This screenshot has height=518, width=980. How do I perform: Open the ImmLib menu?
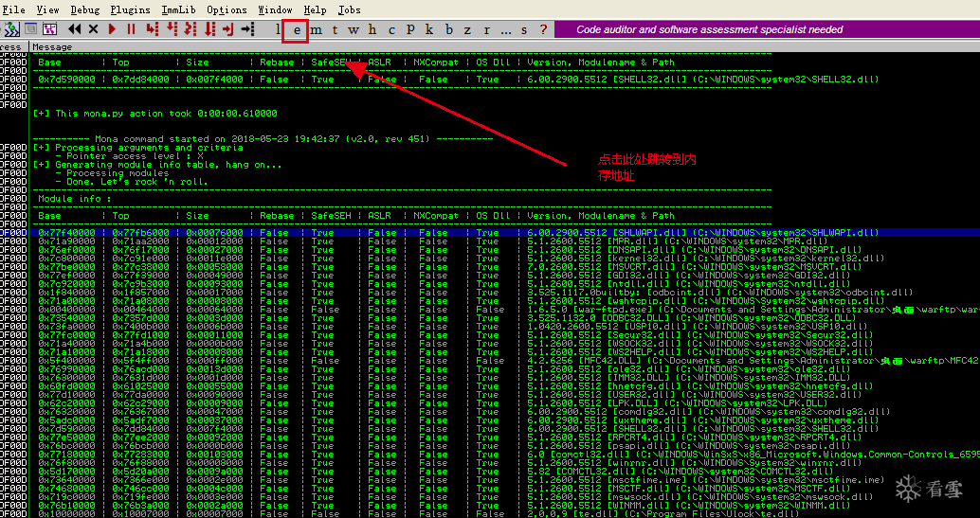pos(179,10)
